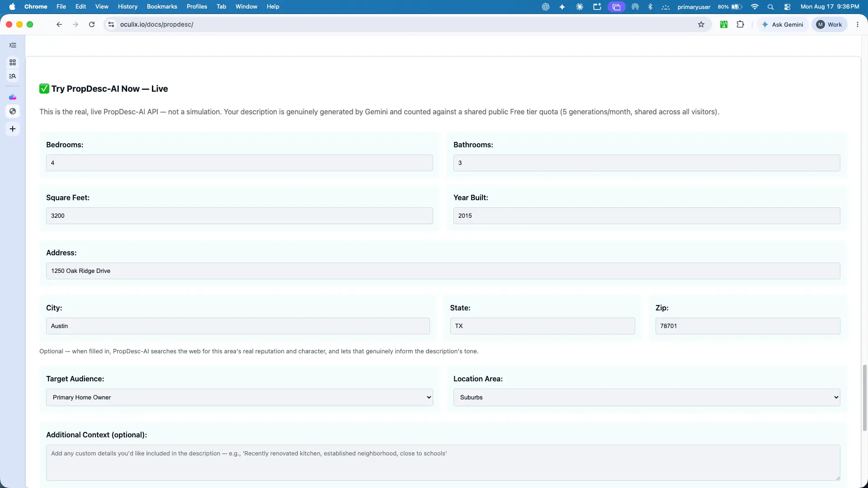The width and height of the screenshot is (868, 488).
Task: Click the asterisk-shaped menu bar icon
Action: (580, 7)
